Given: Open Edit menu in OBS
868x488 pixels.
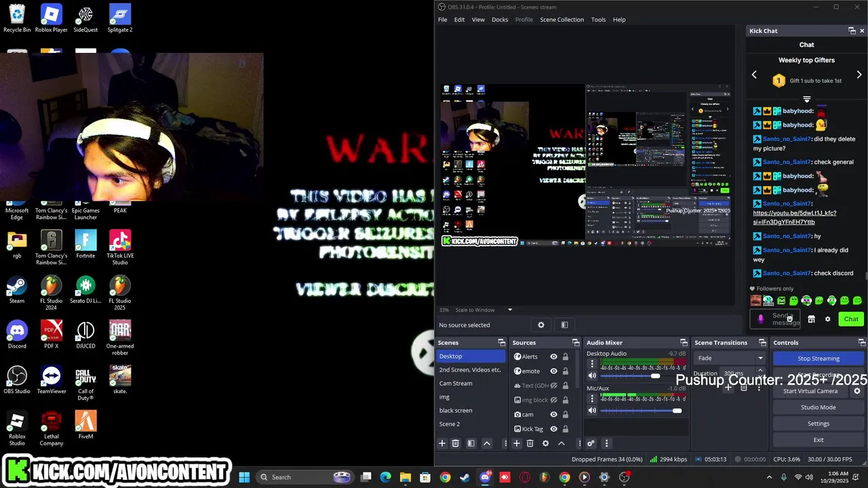Looking at the screenshot, I should coord(459,20).
